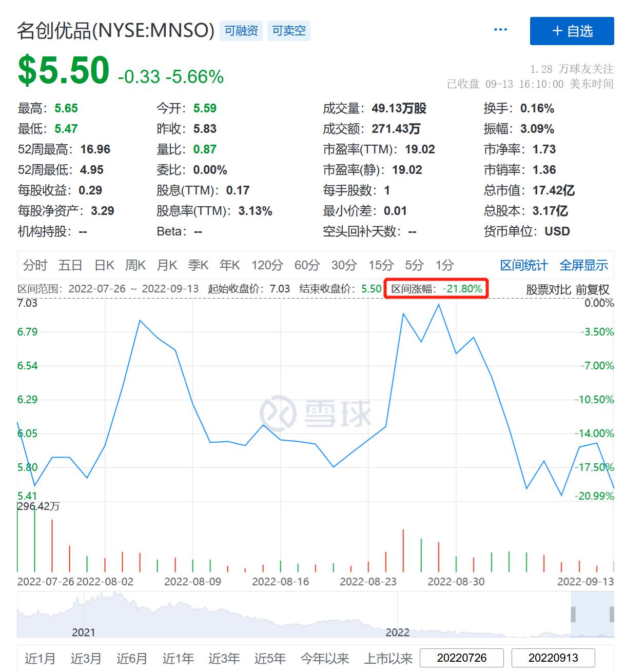Click the 区间统计 link
Viewport: 625px width, 672px height.
[524, 265]
